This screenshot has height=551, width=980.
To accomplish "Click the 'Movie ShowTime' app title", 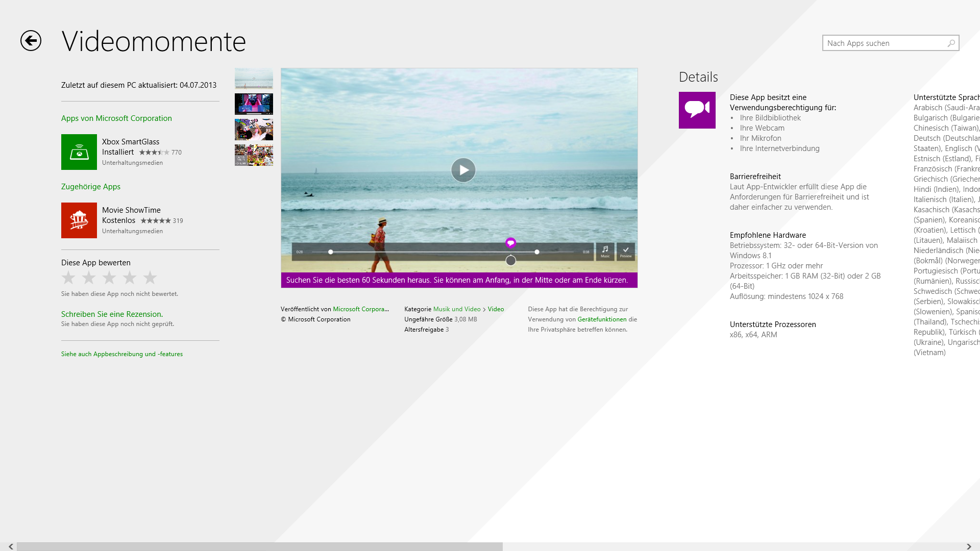I will click(x=131, y=210).
